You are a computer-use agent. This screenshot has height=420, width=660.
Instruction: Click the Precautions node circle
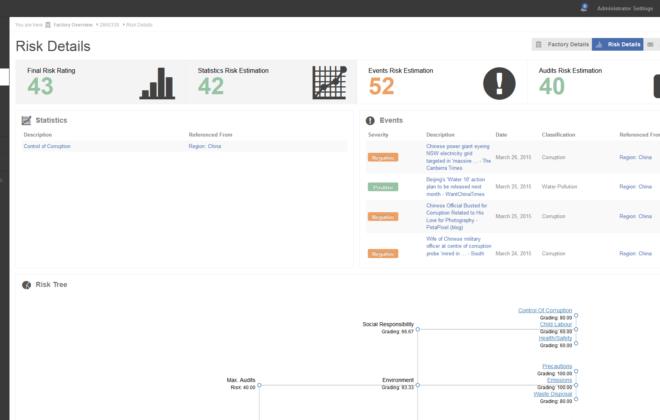[576, 371]
